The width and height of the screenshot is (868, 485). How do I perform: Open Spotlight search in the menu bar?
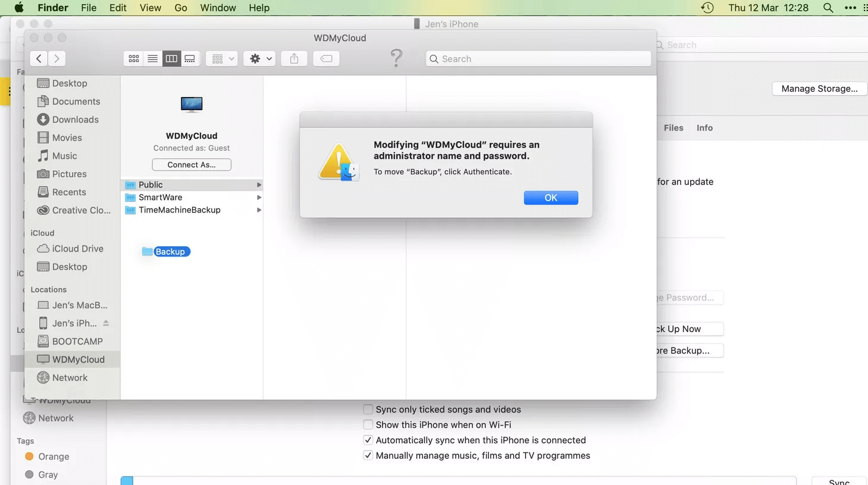click(x=828, y=8)
